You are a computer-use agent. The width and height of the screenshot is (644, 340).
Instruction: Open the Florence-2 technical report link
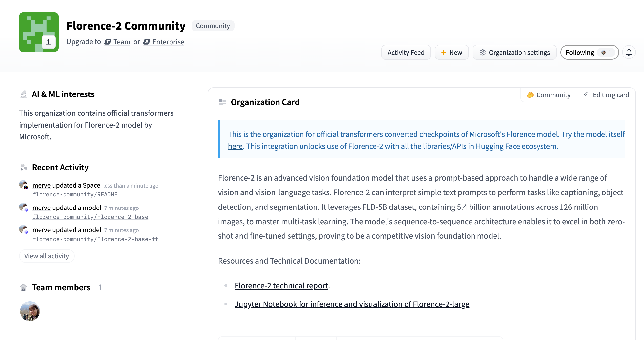click(281, 285)
